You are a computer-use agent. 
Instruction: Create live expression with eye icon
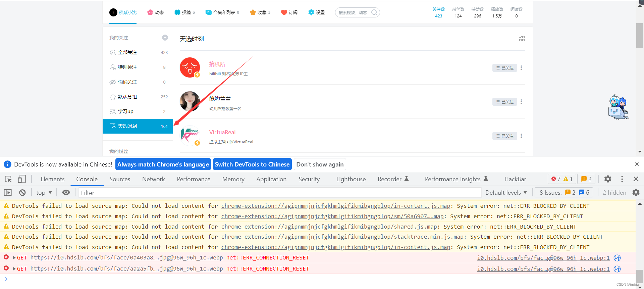click(x=66, y=193)
